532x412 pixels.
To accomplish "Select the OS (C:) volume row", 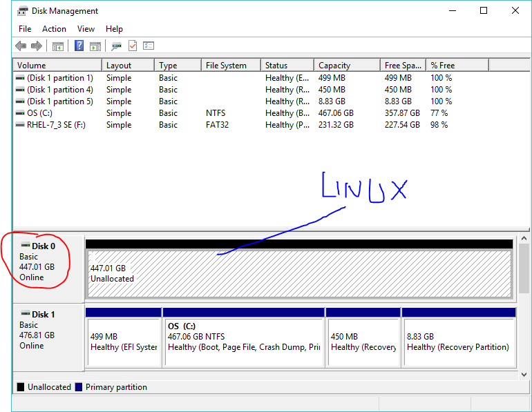I will (39, 113).
